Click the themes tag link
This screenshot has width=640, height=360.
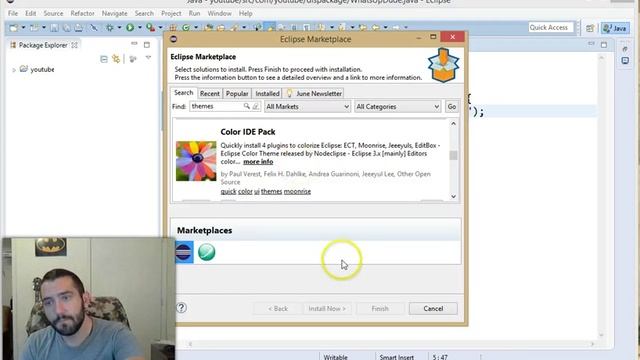(x=271, y=191)
